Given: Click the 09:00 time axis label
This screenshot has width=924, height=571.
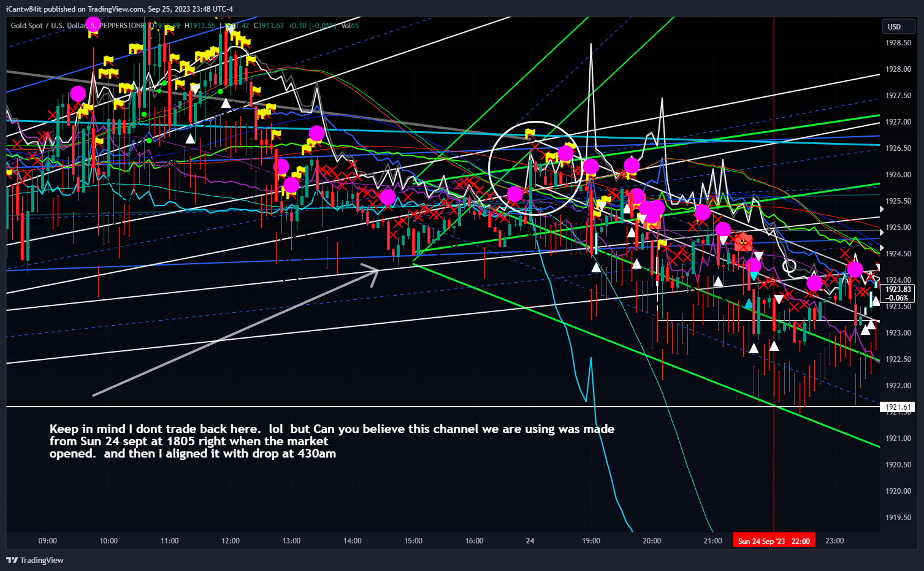Looking at the screenshot, I should (x=48, y=541).
